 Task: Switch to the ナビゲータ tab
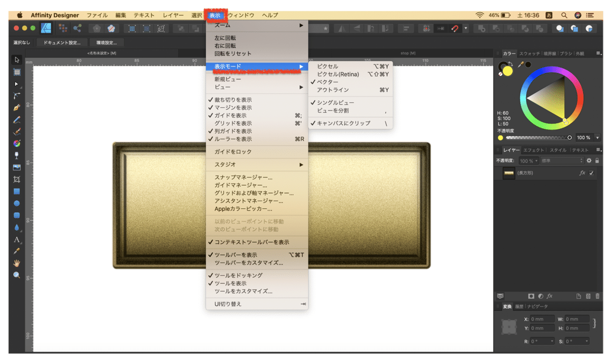537,307
